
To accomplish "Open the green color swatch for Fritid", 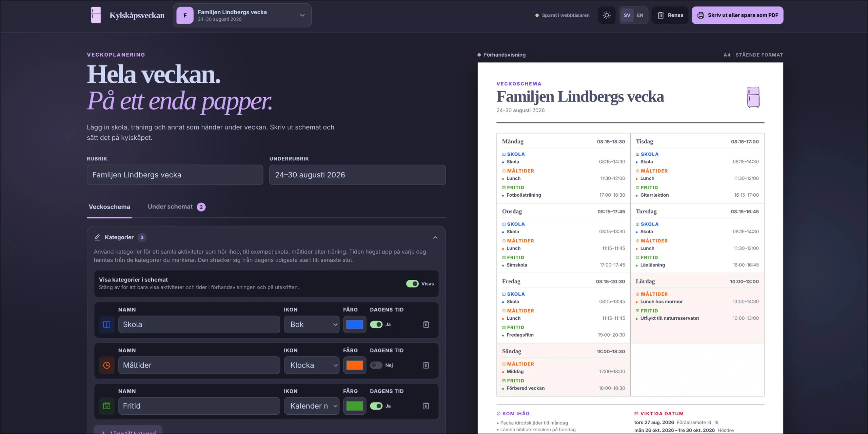I will 355,406.
